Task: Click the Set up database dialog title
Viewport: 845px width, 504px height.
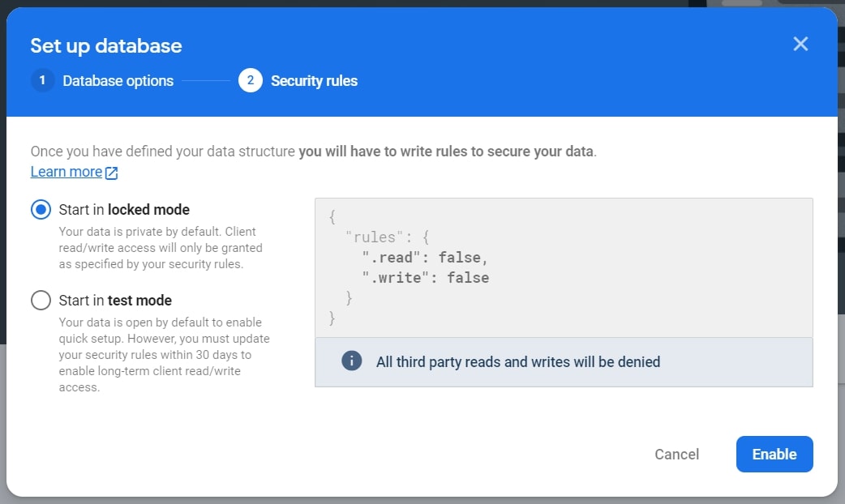Action: pyautogui.click(x=105, y=46)
